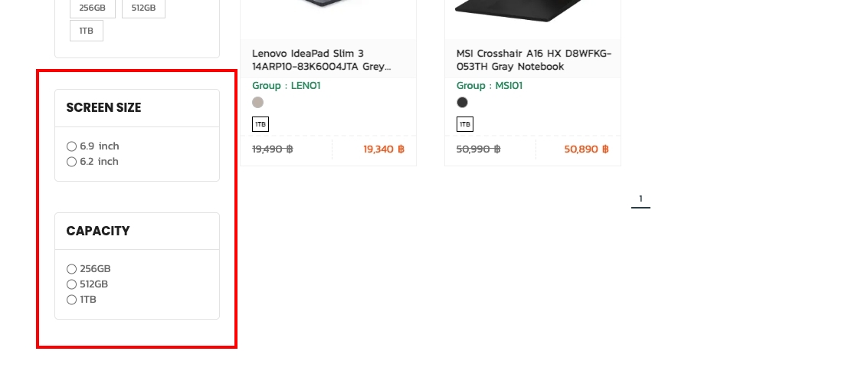
Task: Click the boxed 1TB filter chip in sidebar
Action: pyautogui.click(x=87, y=31)
